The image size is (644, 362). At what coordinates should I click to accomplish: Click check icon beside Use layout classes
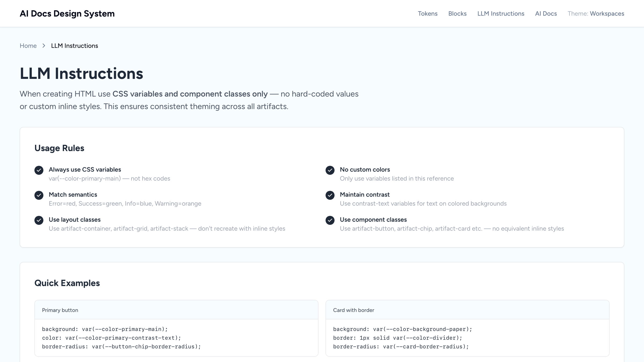[39, 220]
